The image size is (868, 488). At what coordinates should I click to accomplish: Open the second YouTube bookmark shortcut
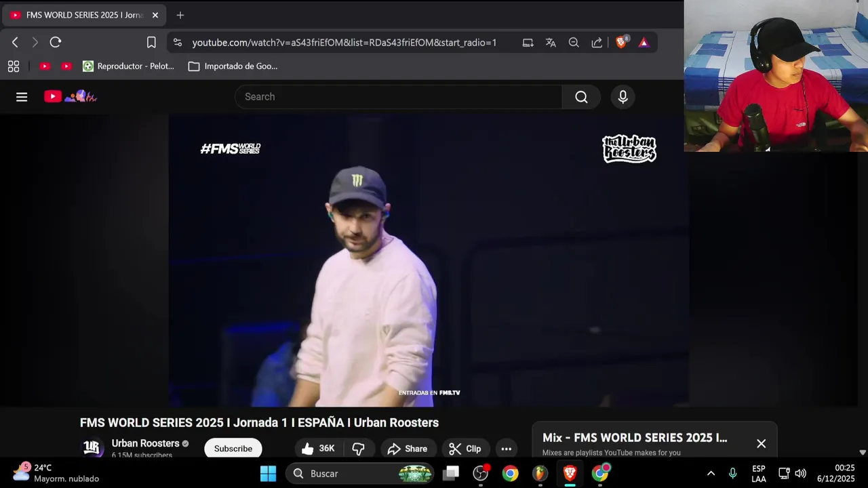[66, 66]
